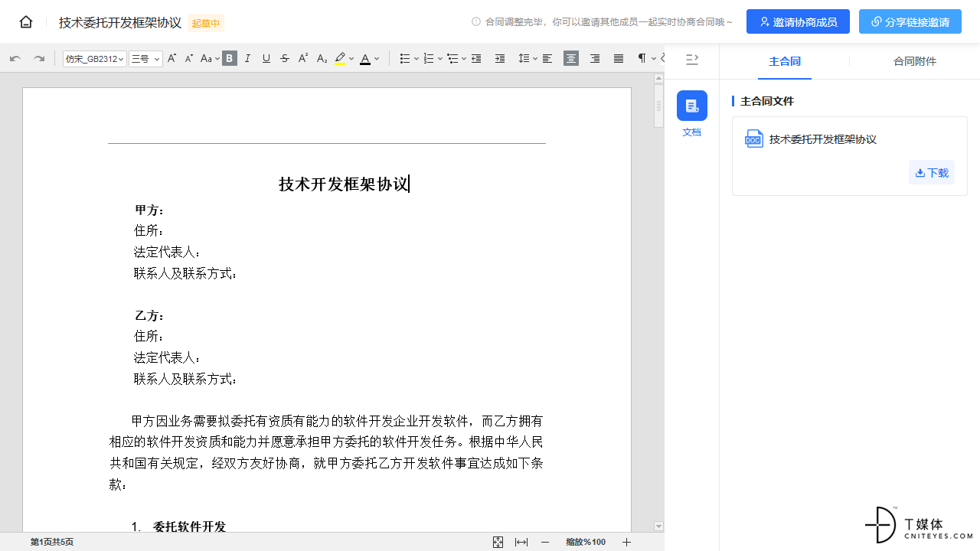Click 邀请协商成员 button
This screenshot has height=551, width=980.
point(798,22)
